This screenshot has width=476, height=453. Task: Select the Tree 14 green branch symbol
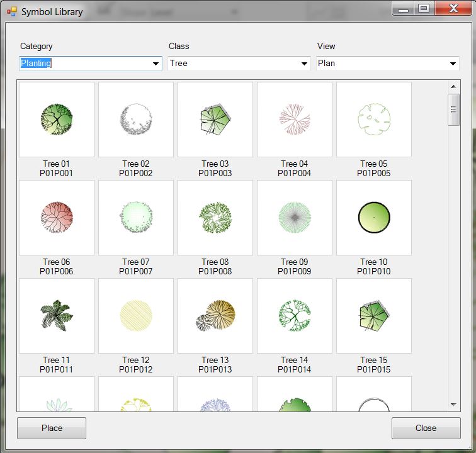pyautogui.click(x=295, y=315)
